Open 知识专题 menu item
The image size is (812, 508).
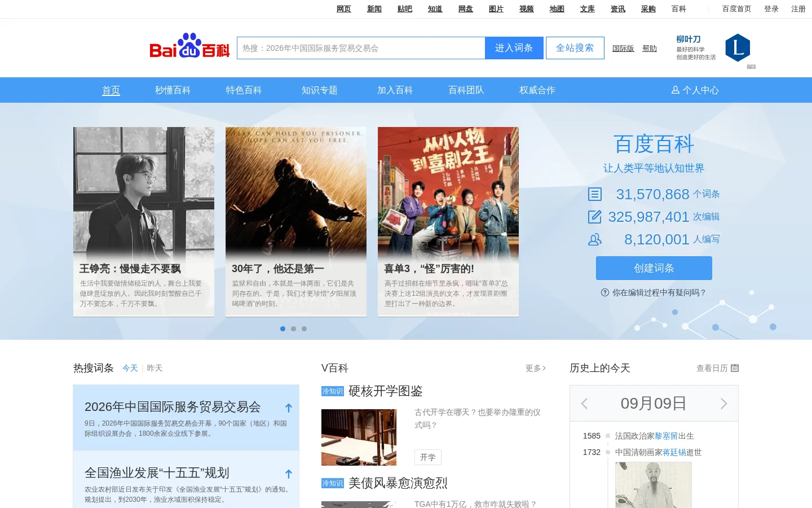pos(320,90)
